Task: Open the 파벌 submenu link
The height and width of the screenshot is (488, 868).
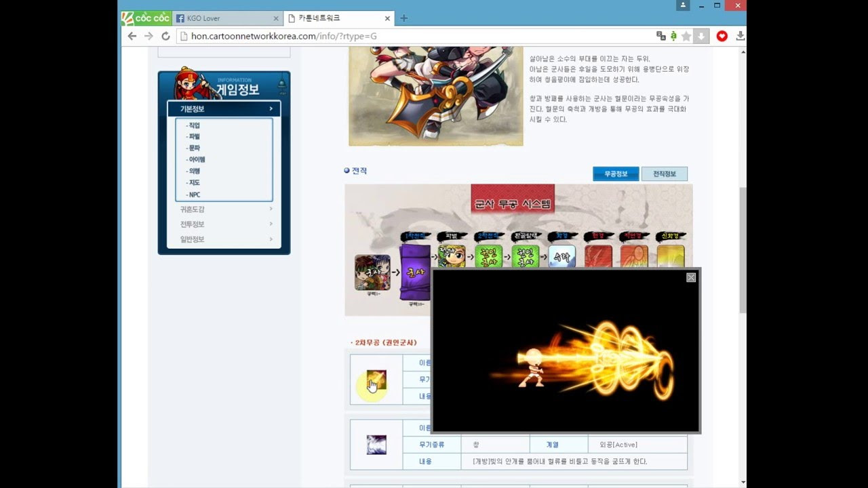Action: pyautogui.click(x=193, y=136)
